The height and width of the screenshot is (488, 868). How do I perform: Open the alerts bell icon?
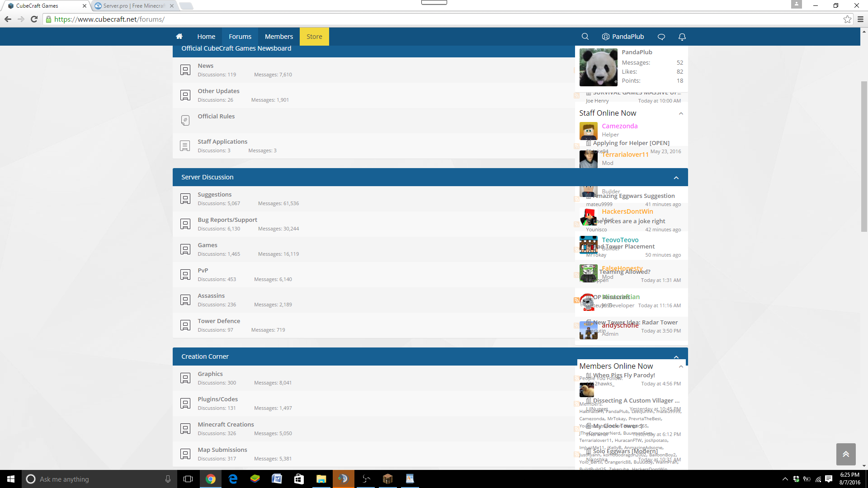click(682, 37)
